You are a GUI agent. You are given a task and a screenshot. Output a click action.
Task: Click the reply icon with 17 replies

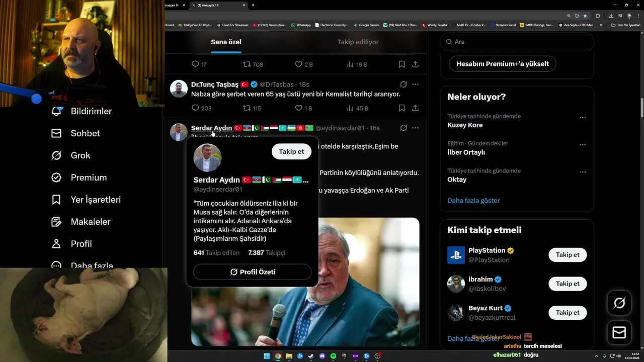click(196, 64)
